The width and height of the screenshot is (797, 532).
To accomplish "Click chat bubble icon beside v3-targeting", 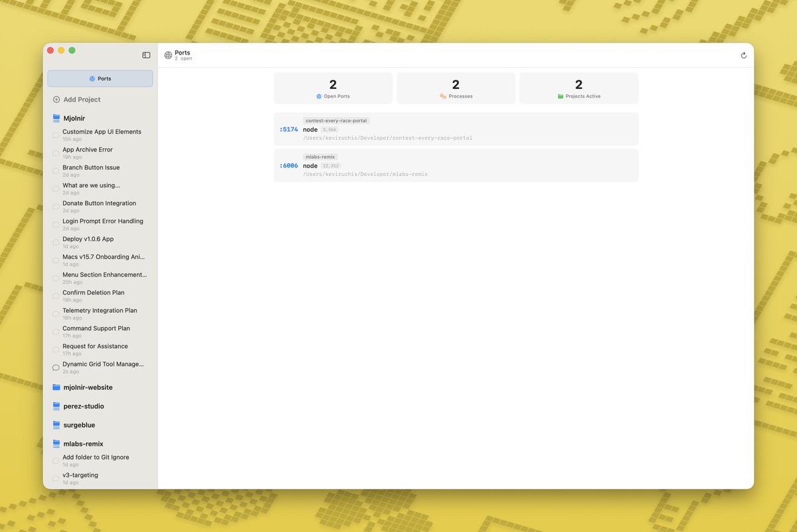I will click(56, 479).
